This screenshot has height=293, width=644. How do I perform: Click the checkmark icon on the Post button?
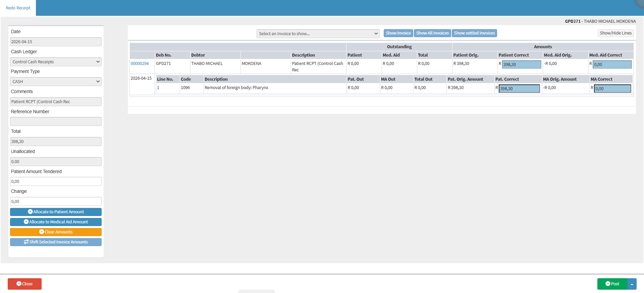(x=608, y=284)
